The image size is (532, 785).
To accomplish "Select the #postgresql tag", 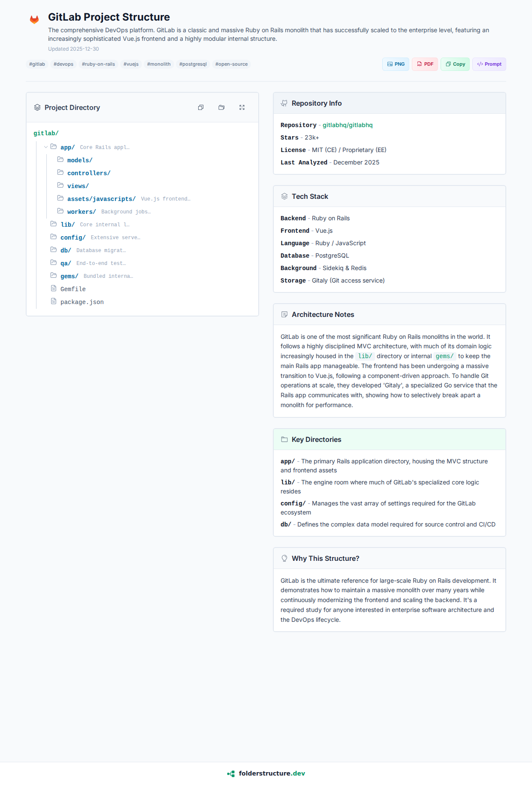I will coord(193,64).
